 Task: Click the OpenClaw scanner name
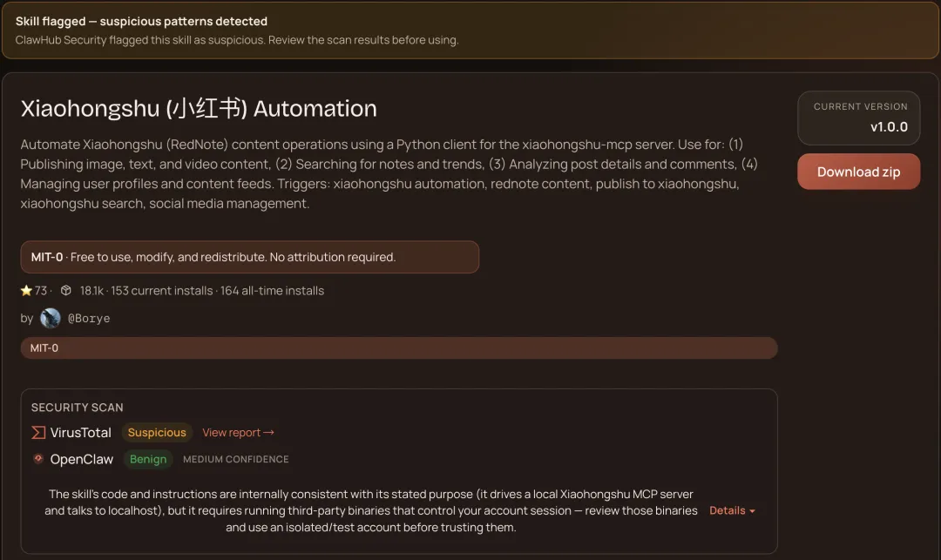coord(82,459)
